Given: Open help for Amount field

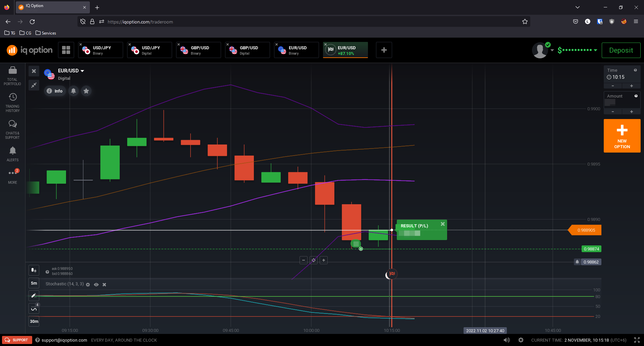Looking at the screenshot, I should point(636,96).
